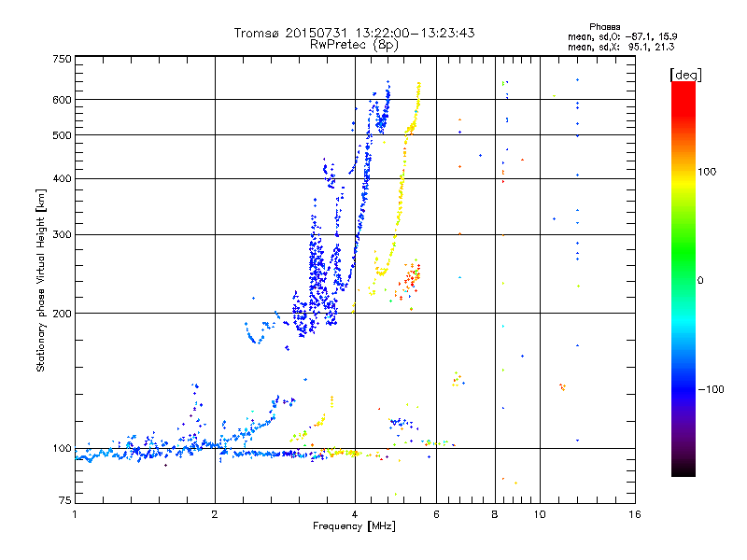Click the x-axis label '2'
Viewport: 747px width, 560px height.
coord(215,514)
